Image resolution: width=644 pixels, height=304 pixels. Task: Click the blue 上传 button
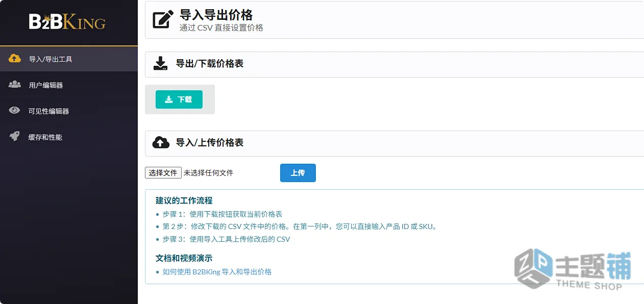pyautogui.click(x=298, y=173)
